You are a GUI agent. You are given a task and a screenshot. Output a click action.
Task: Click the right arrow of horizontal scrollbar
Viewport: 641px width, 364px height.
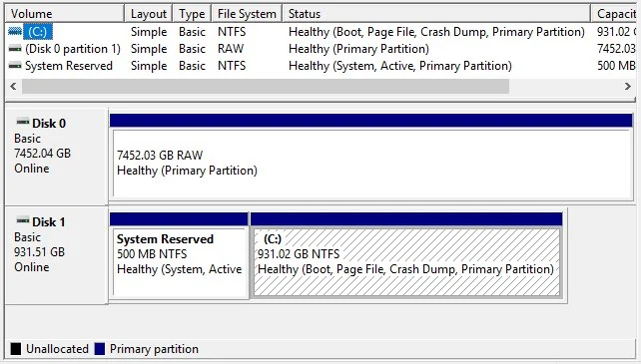point(627,86)
